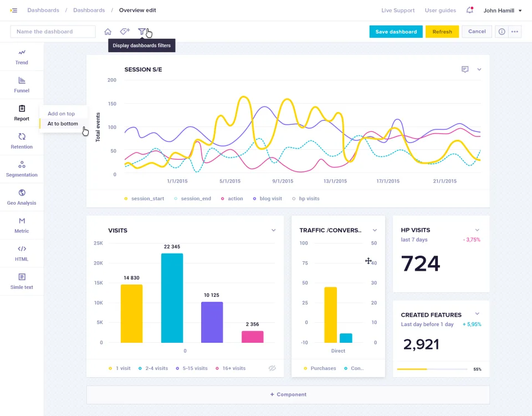Click the home icon in toolbar
Screen dimensions: 532x416
click(108, 32)
